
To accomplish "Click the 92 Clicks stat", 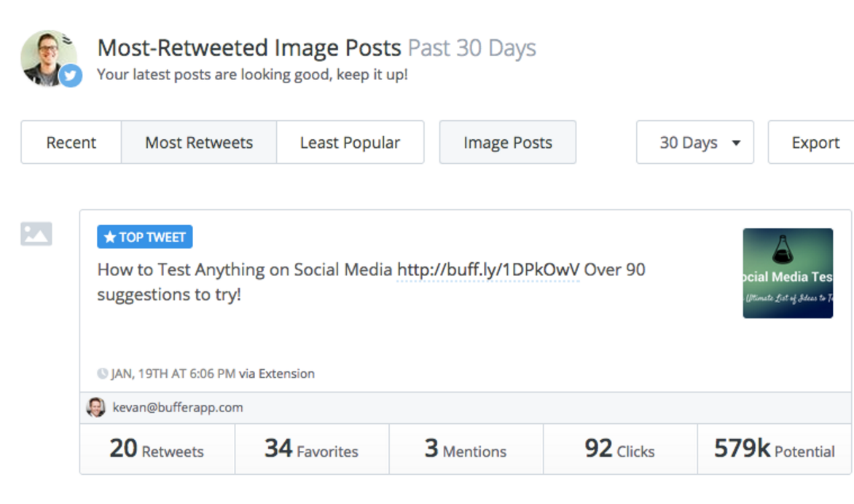I will pyautogui.click(x=620, y=449).
